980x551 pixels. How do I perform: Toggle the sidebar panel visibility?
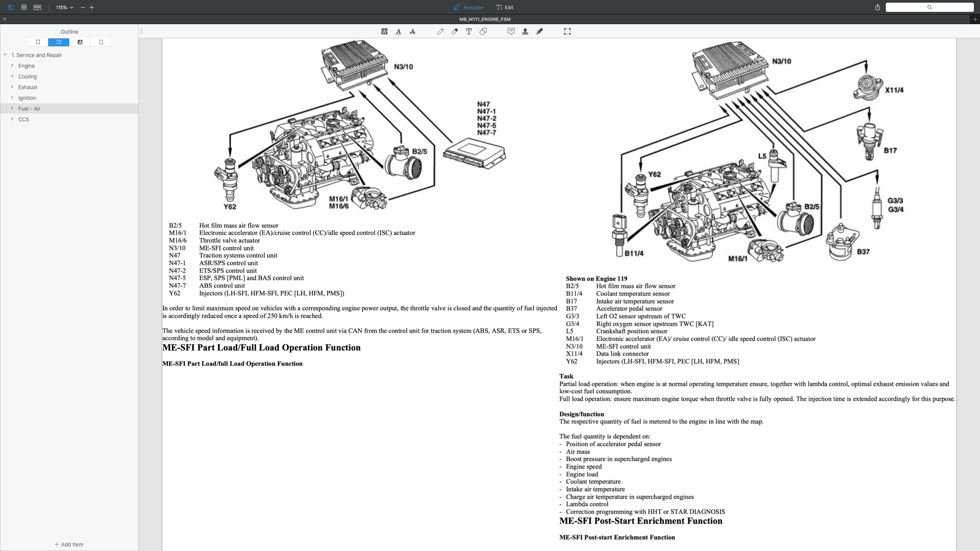[x=11, y=7]
